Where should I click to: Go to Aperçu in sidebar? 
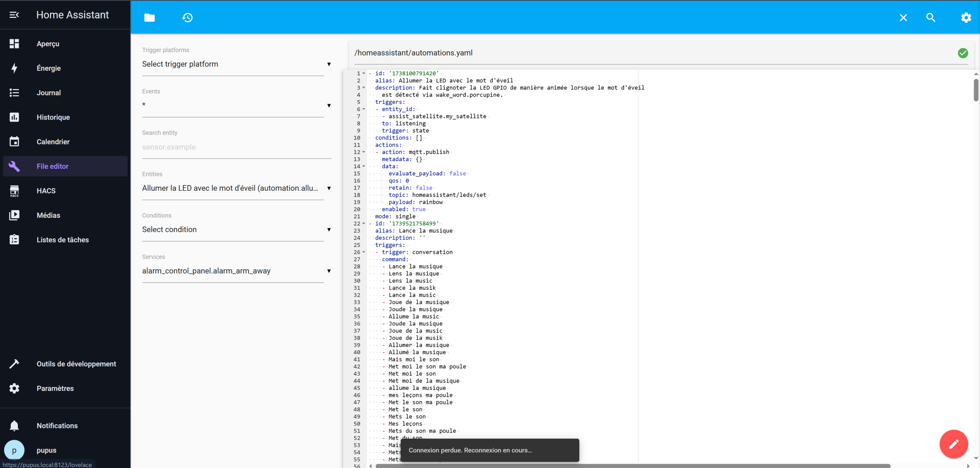coord(48,44)
